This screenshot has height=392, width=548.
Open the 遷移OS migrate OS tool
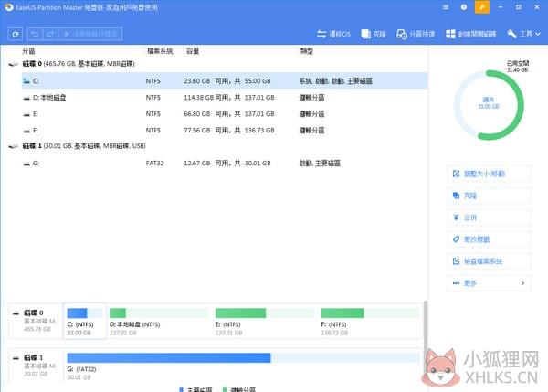tap(333, 34)
